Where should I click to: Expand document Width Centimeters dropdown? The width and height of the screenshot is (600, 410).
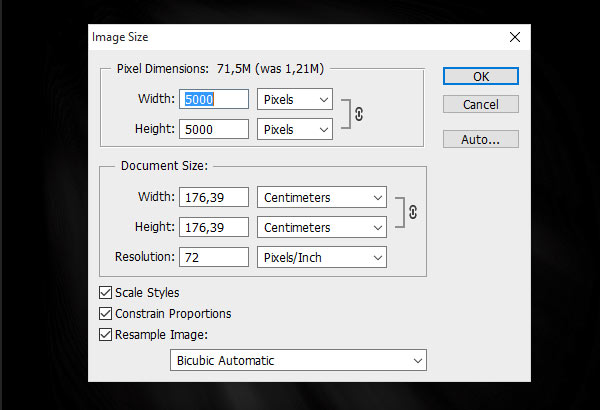pyautogui.click(x=321, y=197)
